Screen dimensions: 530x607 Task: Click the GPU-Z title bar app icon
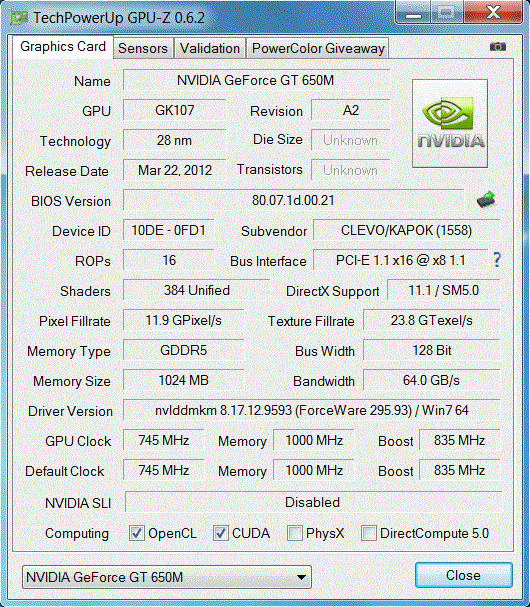(18, 18)
